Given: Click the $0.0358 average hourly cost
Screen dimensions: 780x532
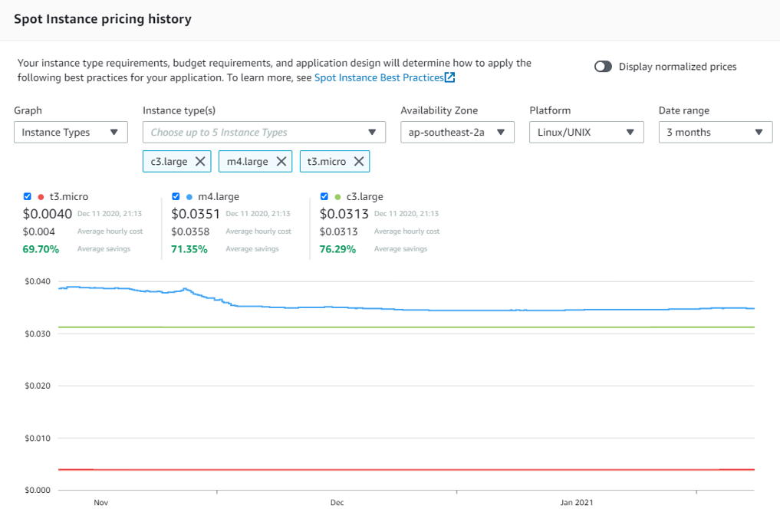Looking at the screenshot, I should pyautogui.click(x=190, y=232).
